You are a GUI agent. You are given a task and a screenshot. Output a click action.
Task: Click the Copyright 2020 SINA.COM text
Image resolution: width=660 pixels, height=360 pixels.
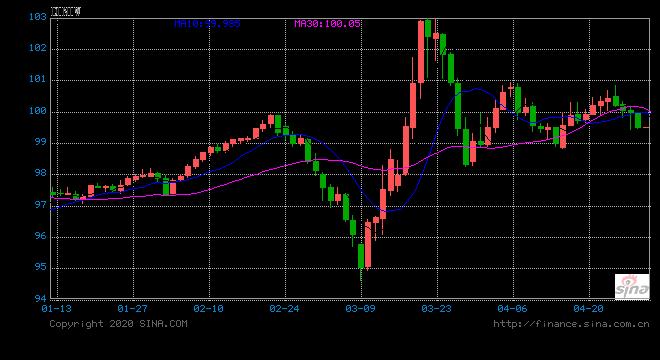(118, 323)
